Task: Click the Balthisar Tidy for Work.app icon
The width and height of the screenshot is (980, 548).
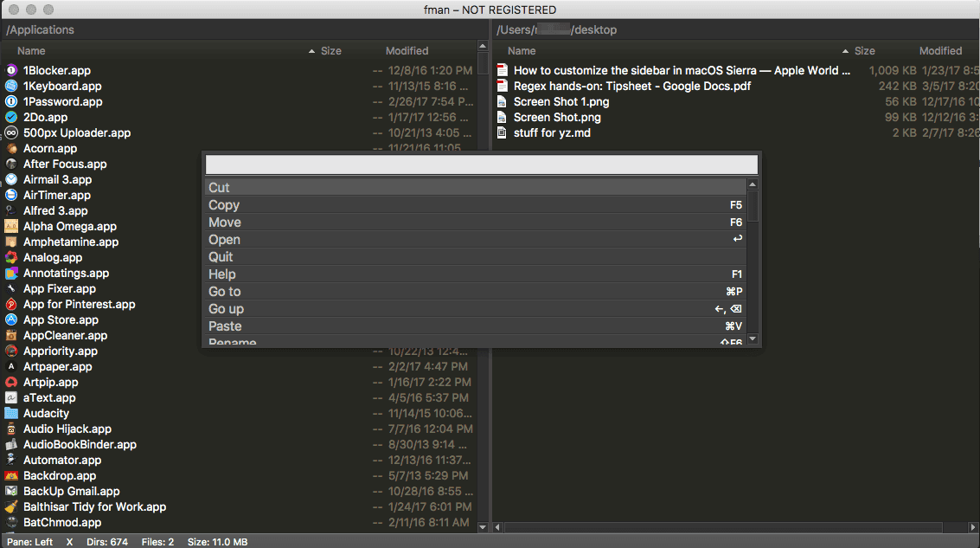Action: coord(11,506)
